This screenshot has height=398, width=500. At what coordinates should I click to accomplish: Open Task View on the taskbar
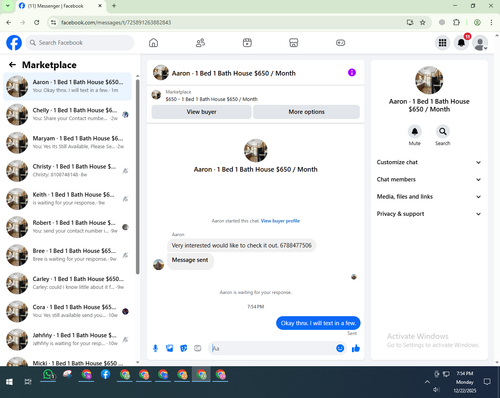click(x=28, y=382)
